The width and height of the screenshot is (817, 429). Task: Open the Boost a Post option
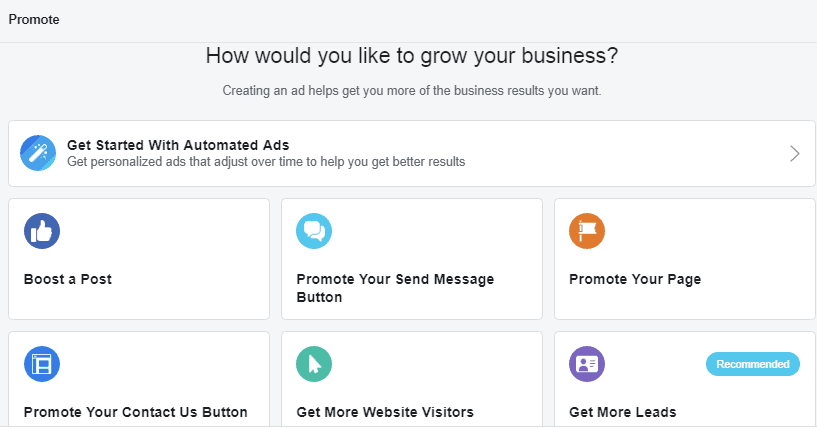coord(68,279)
